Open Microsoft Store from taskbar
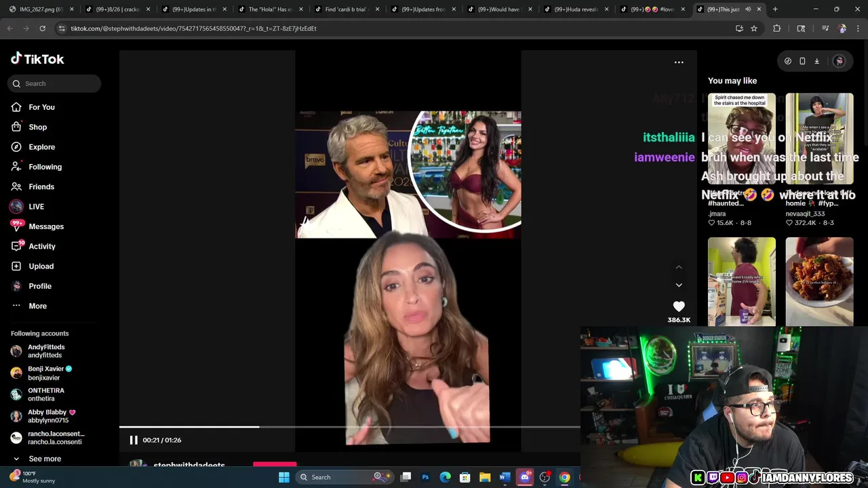Viewport: 868px width, 488px height. coord(465,477)
